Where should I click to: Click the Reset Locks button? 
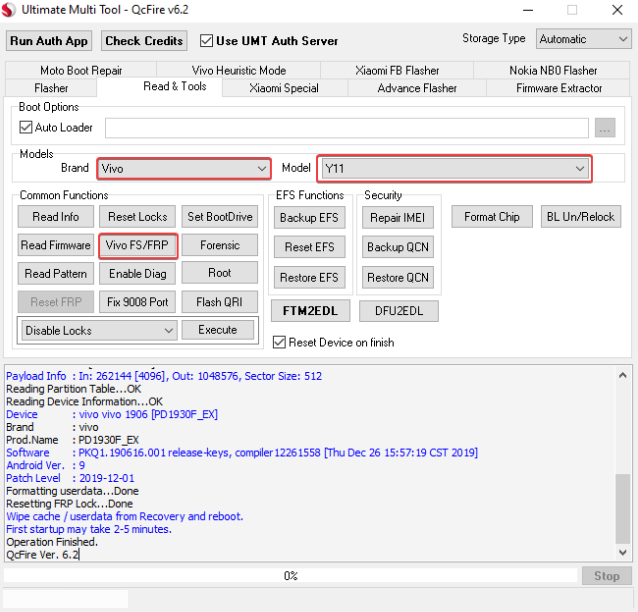coord(138,216)
